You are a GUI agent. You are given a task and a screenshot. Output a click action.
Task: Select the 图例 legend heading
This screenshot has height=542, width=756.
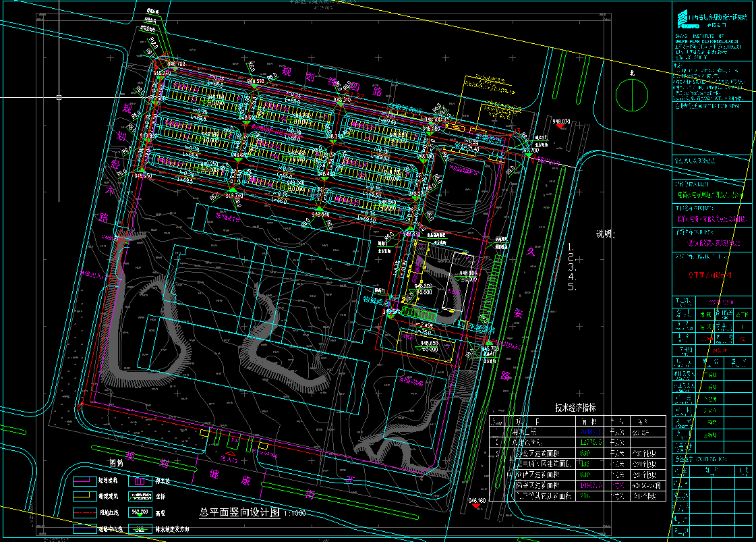click(117, 464)
